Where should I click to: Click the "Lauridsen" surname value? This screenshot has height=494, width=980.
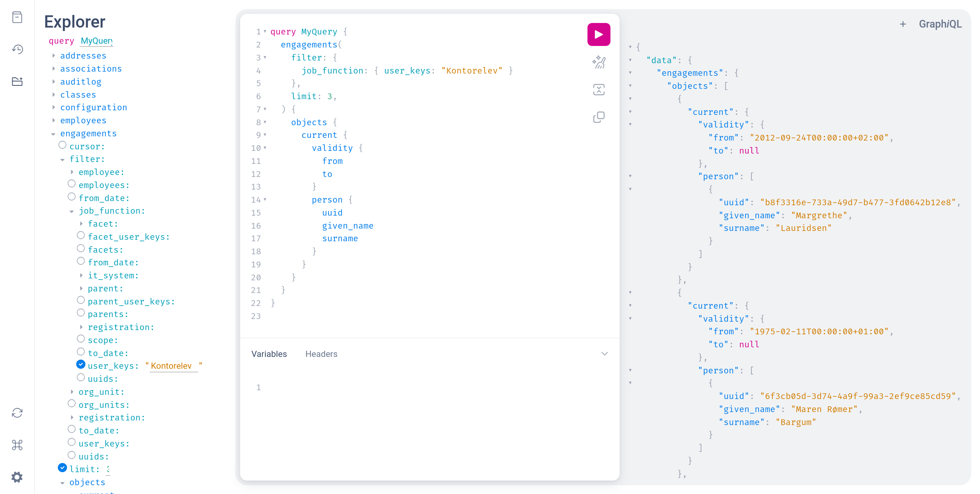pos(803,228)
